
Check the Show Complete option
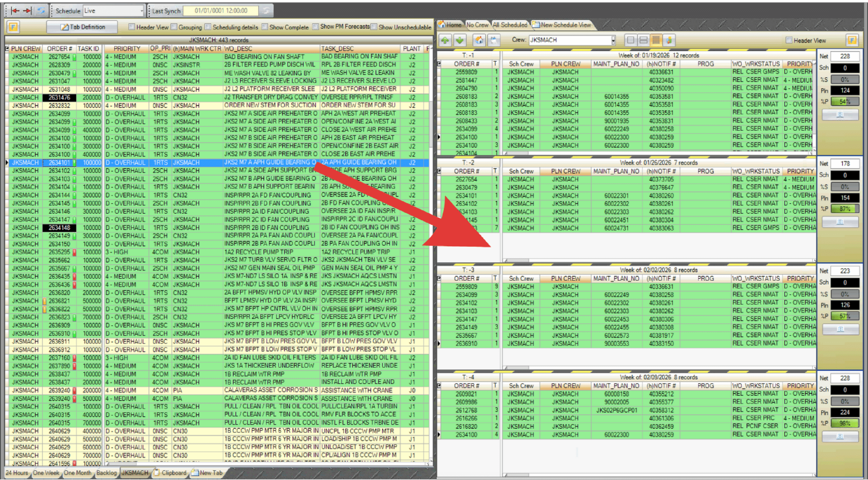coord(265,27)
